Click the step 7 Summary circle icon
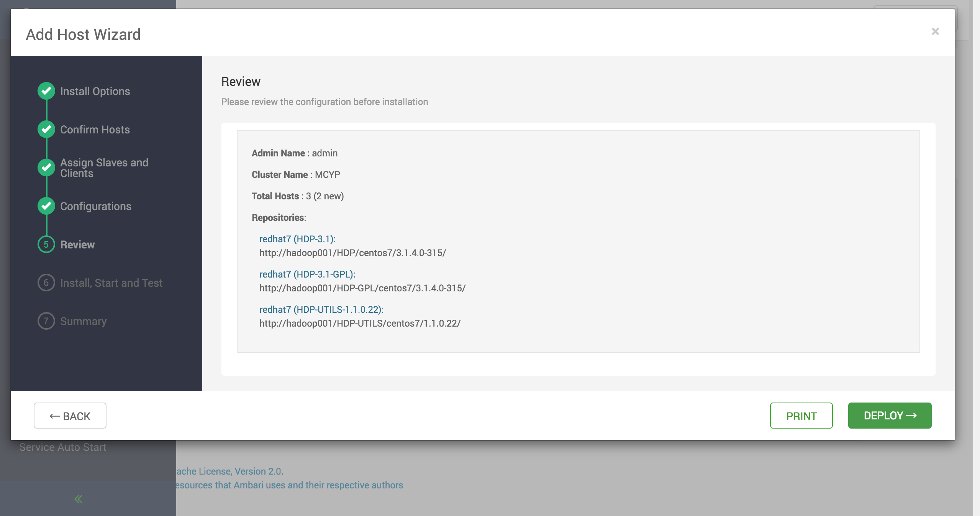The width and height of the screenshot is (980, 516). click(46, 321)
